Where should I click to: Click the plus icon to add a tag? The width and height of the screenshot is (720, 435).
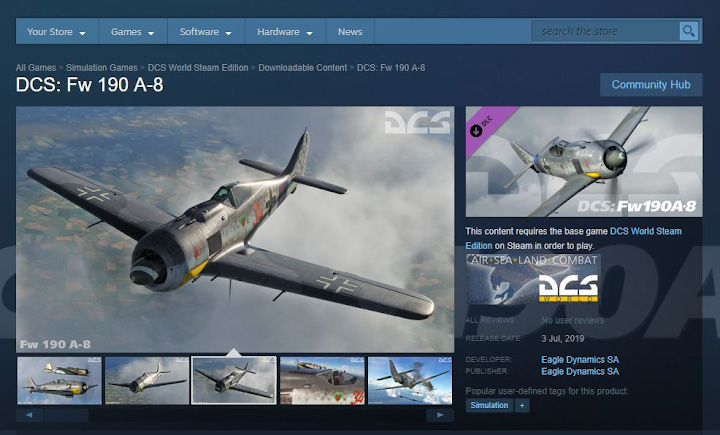(x=522, y=405)
